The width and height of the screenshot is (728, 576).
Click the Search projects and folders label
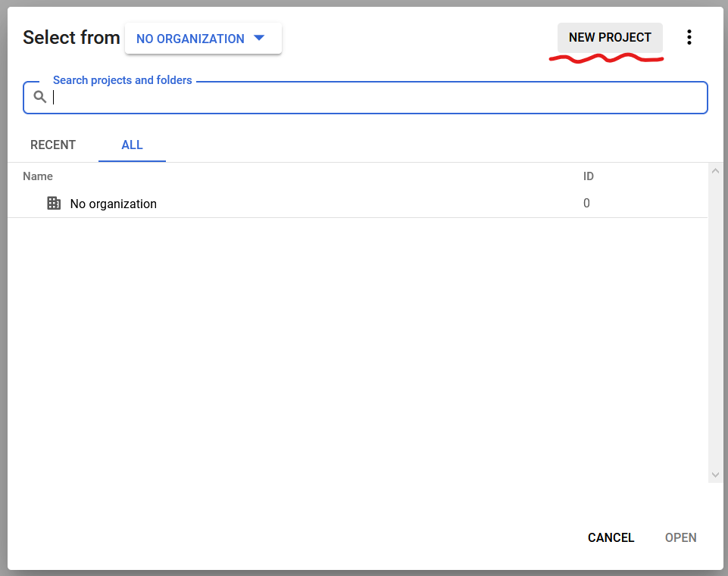[122, 80]
